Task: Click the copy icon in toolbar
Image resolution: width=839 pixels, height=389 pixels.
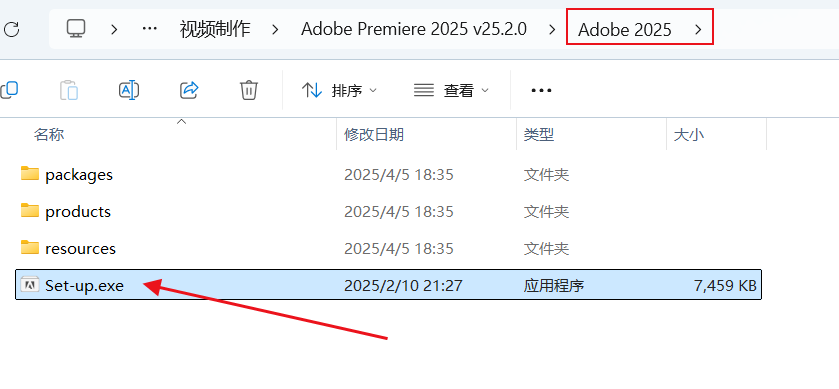Action: point(9,90)
